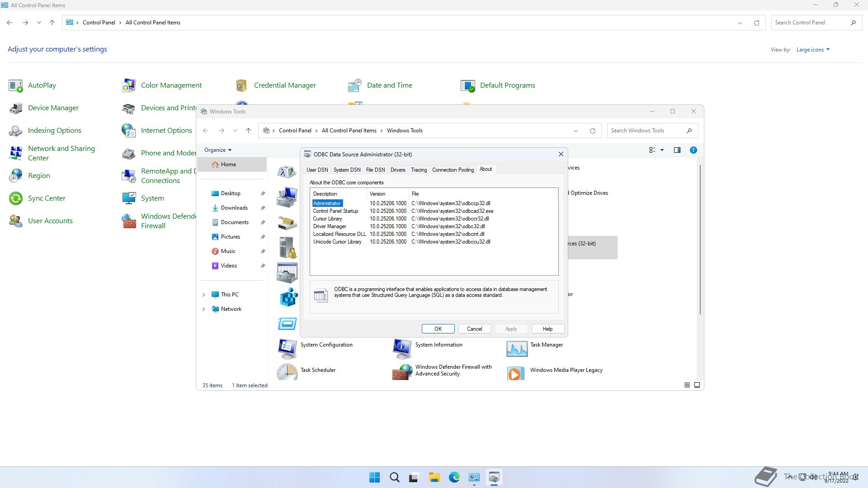Switch to System DSN tab
The height and width of the screenshot is (488, 868).
coord(347,170)
